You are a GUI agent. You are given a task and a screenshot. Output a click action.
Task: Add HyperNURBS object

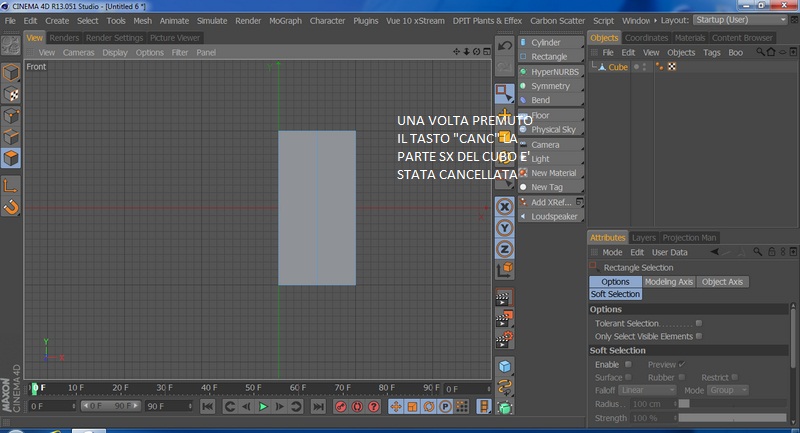[x=551, y=72]
